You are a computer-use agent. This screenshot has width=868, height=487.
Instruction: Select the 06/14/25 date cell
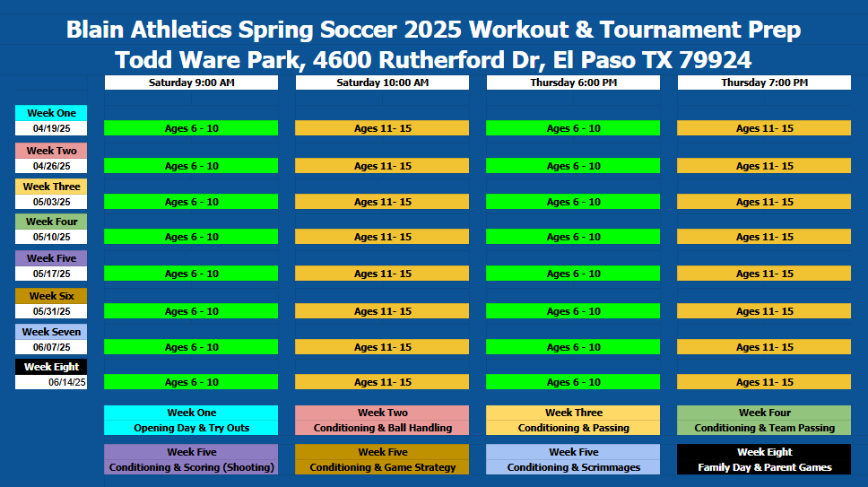[x=51, y=382]
